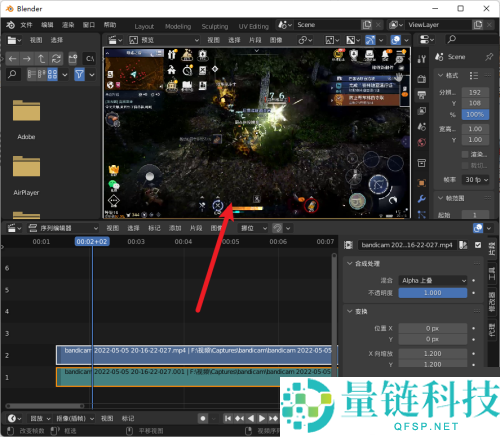Create new folder in file browser
The width and height of the screenshot is (500, 437).
[73, 59]
